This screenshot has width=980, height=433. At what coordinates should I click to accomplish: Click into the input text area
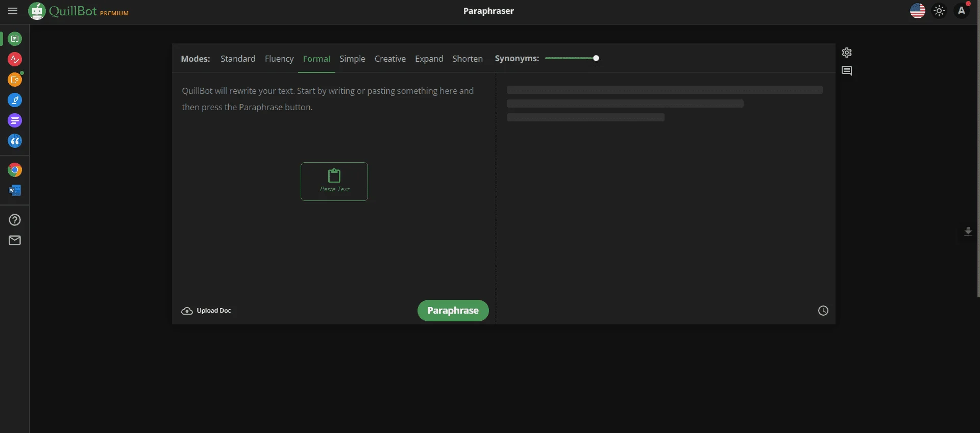334,184
